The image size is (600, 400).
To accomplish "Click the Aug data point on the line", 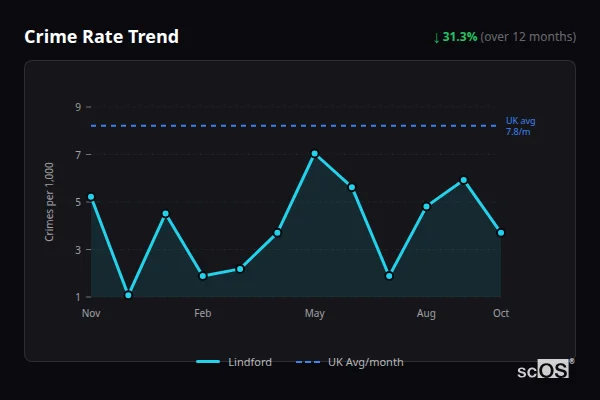I will [426, 207].
